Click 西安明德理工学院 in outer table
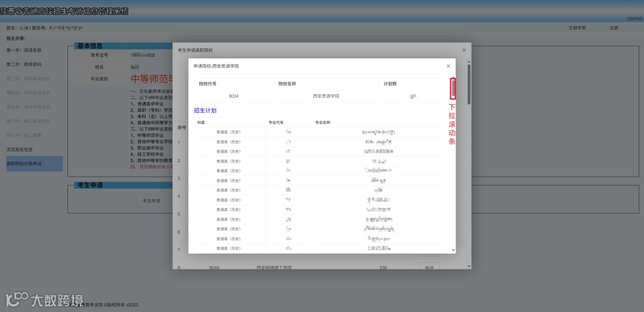Image resolution: width=644 pixels, height=312 pixels. (x=274, y=268)
